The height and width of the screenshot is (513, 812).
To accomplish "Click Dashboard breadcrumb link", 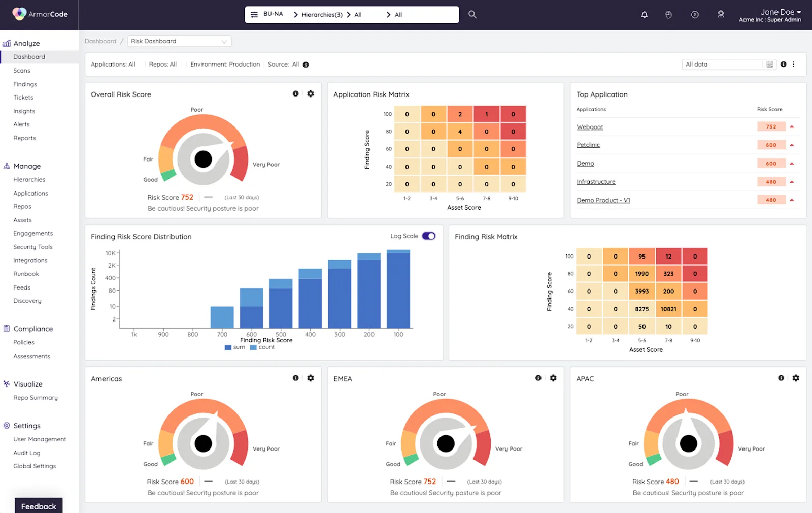I will tap(100, 41).
